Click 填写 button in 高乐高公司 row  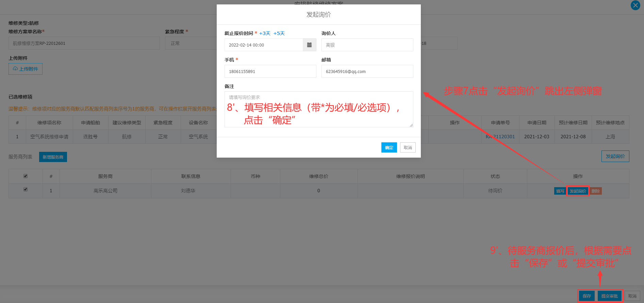click(560, 191)
